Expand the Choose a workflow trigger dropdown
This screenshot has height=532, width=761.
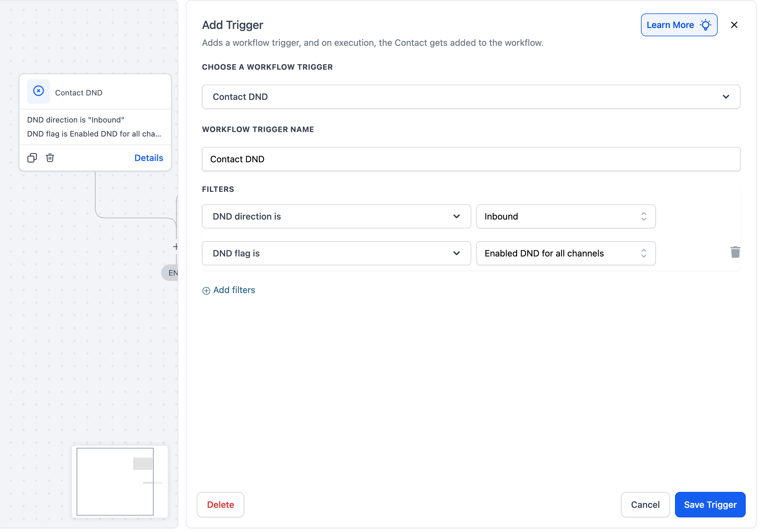click(x=726, y=97)
